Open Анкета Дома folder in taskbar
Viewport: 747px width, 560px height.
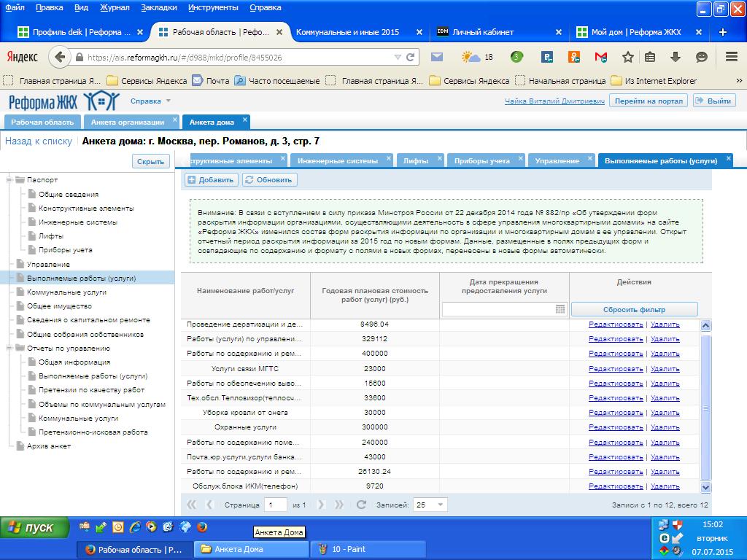point(252,549)
